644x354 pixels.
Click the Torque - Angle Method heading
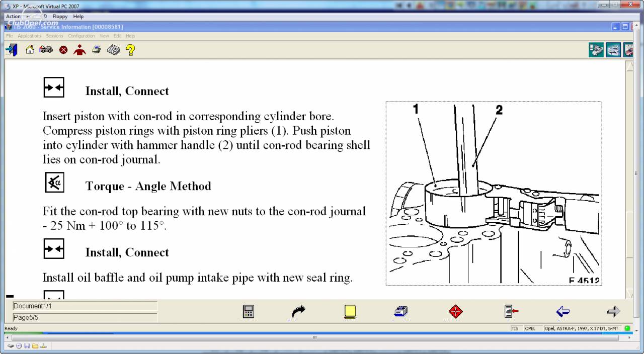[148, 186]
